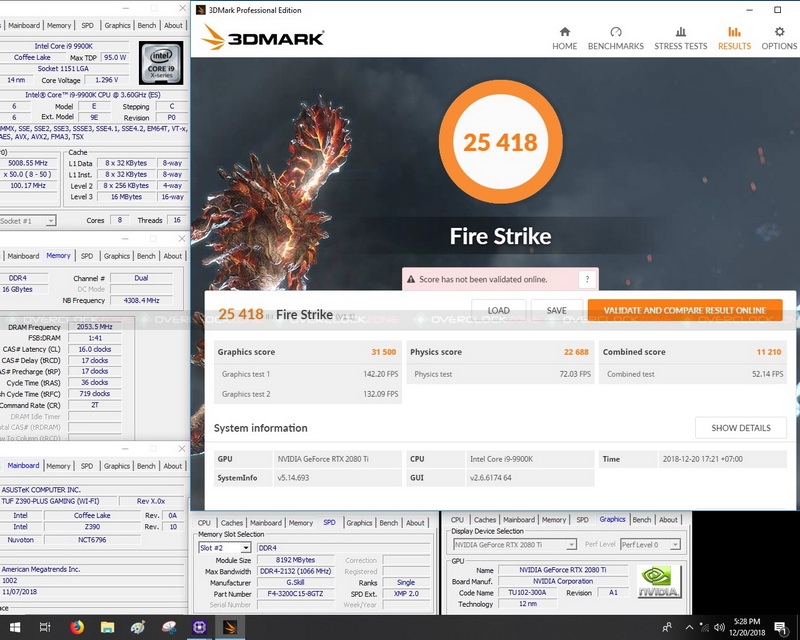Open Task View from the taskbar
Screen dimensions: 800x640
pos(45,627)
